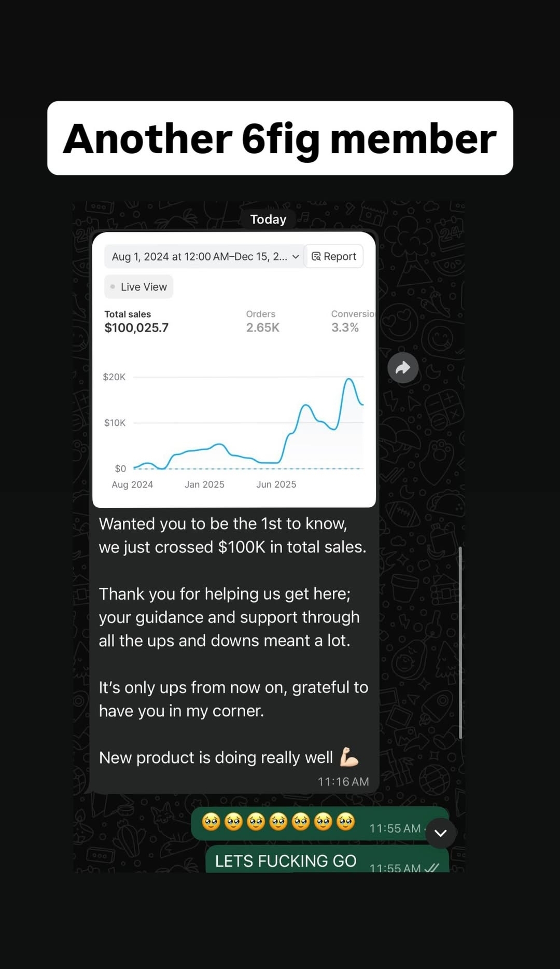This screenshot has width=560, height=969.
Task: Click the highest peak of the sales chart line
Action: coord(349,380)
